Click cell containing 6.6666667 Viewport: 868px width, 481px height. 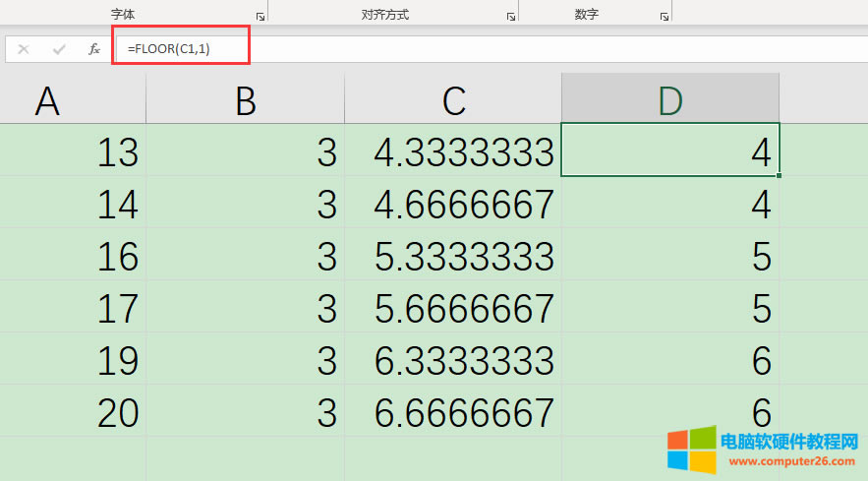coord(453,412)
